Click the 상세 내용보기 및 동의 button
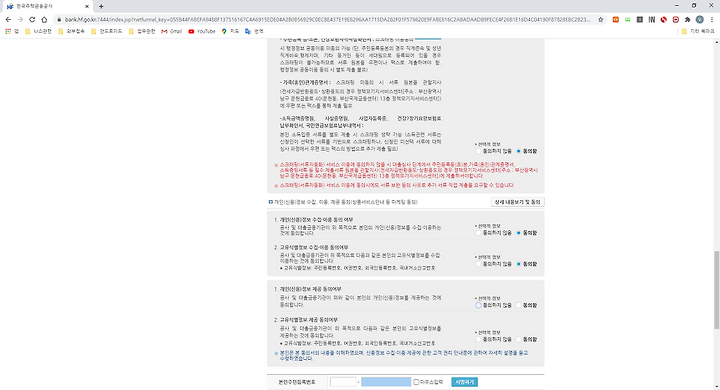The image size is (720, 390). pos(518,202)
